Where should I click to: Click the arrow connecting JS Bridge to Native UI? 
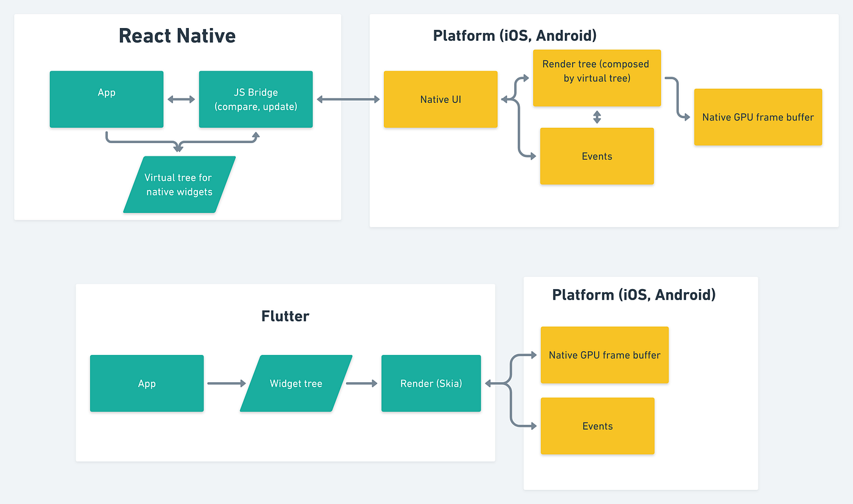348,99
